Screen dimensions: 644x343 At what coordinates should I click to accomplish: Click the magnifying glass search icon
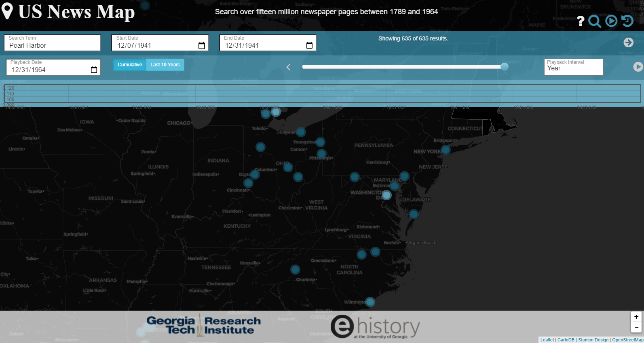[x=595, y=21]
